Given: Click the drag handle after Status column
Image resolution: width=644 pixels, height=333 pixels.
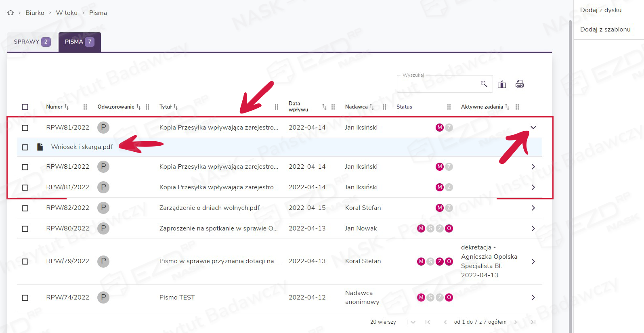Looking at the screenshot, I should pos(449,107).
